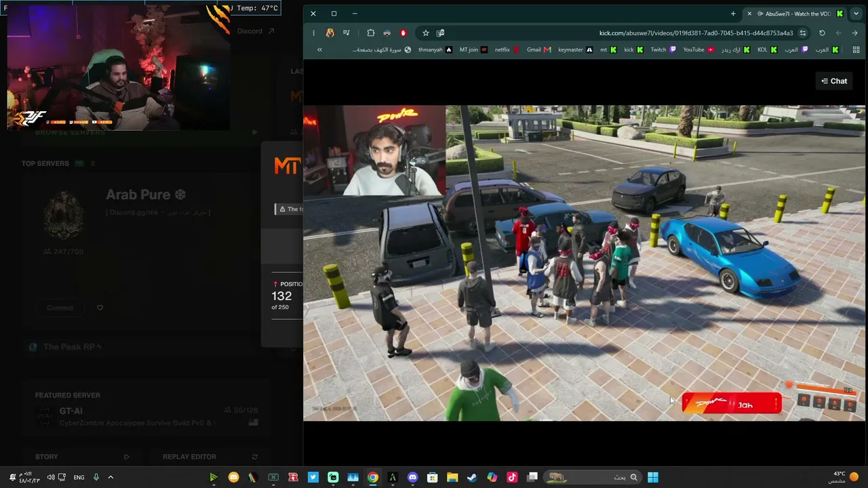868x488 pixels.
Task: Open the Xbox app on the taskbar
Action: 273,477
